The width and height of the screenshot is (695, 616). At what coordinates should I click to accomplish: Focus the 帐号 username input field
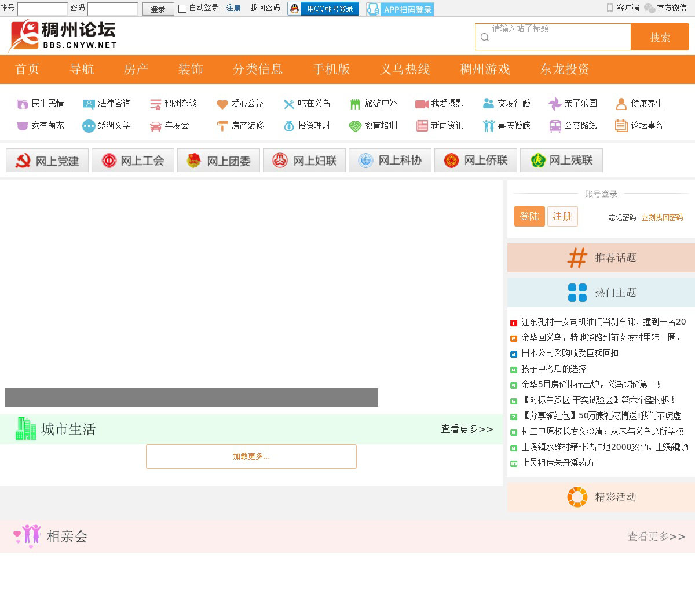tap(42, 9)
